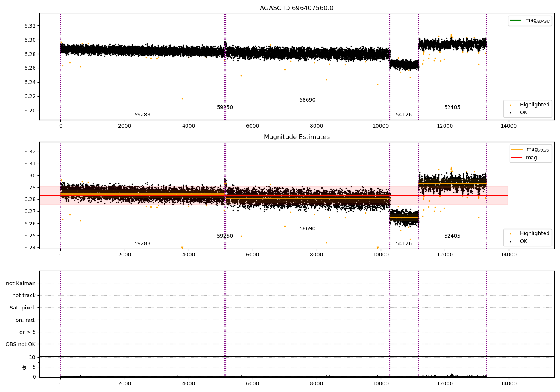Screen dimensions: 560x392
Task: Click the 6.31 y-tick in Magnitude Estimates plot
Action: pos(30,164)
